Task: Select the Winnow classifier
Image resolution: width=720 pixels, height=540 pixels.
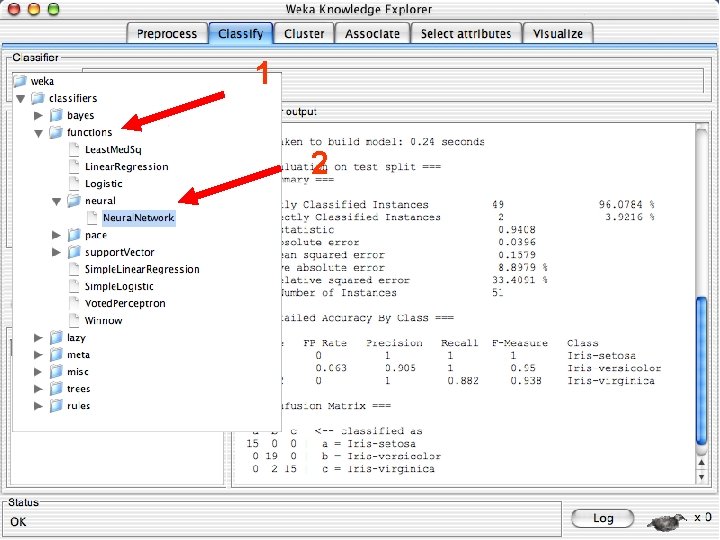Action: tap(104, 321)
